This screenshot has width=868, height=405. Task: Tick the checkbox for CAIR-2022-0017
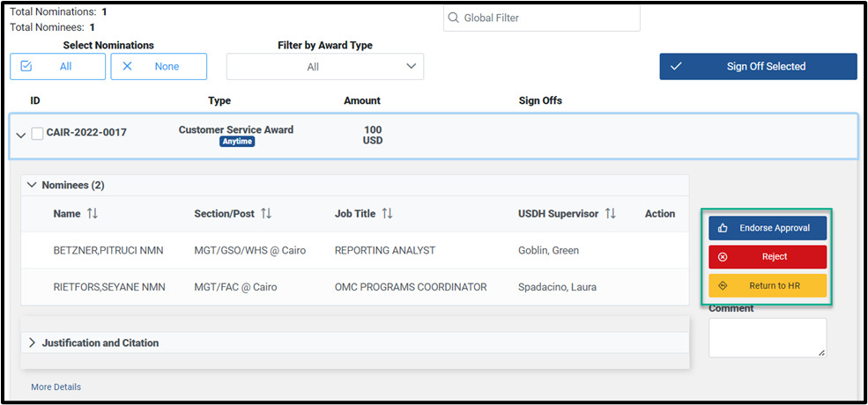37,133
